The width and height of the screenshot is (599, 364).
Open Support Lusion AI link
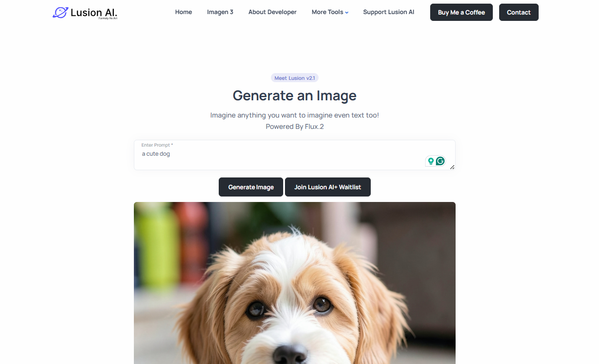pyautogui.click(x=388, y=12)
